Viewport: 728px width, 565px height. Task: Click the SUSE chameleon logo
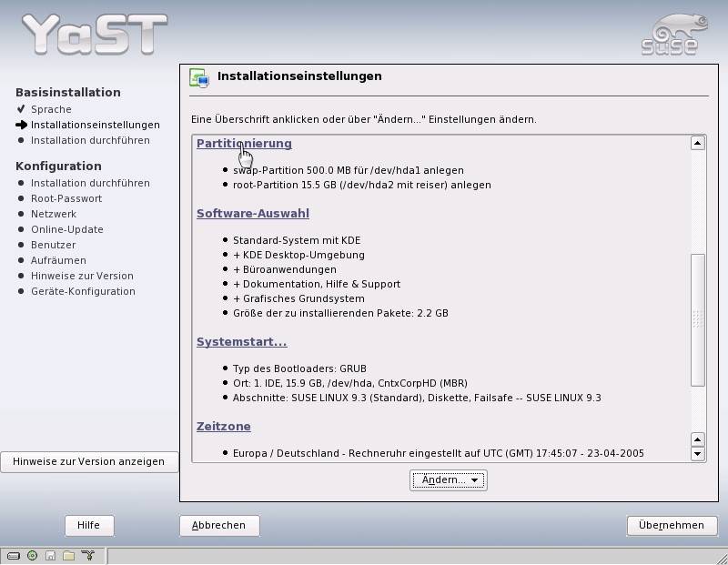coord(674,35)
